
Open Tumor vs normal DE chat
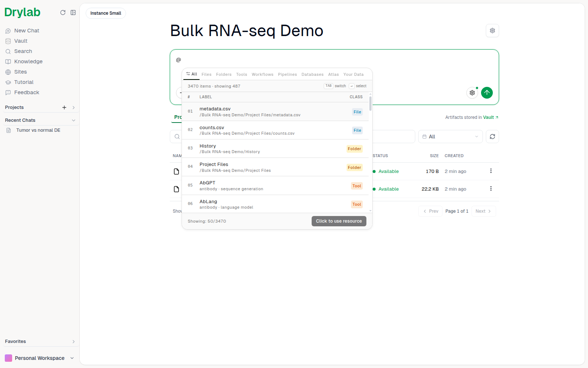(38, 130)
